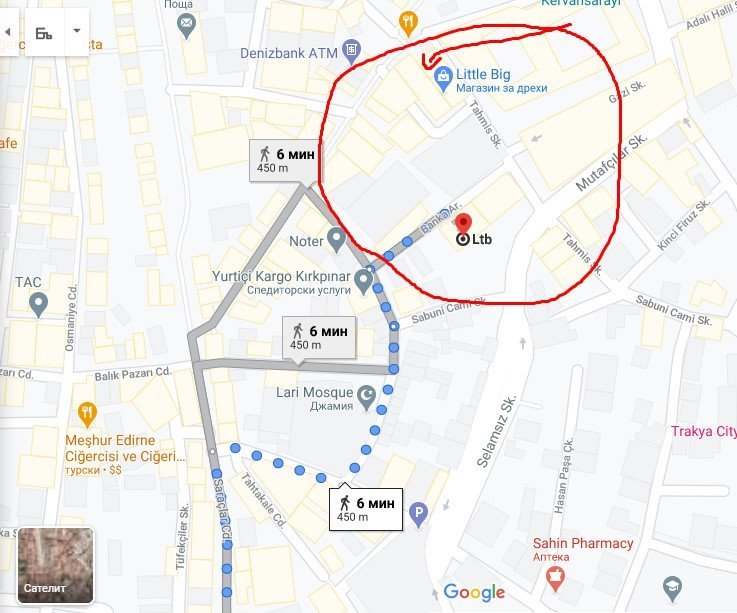Open the Yurtiçi Kargo Kırkpınar marker

point(363,281)
